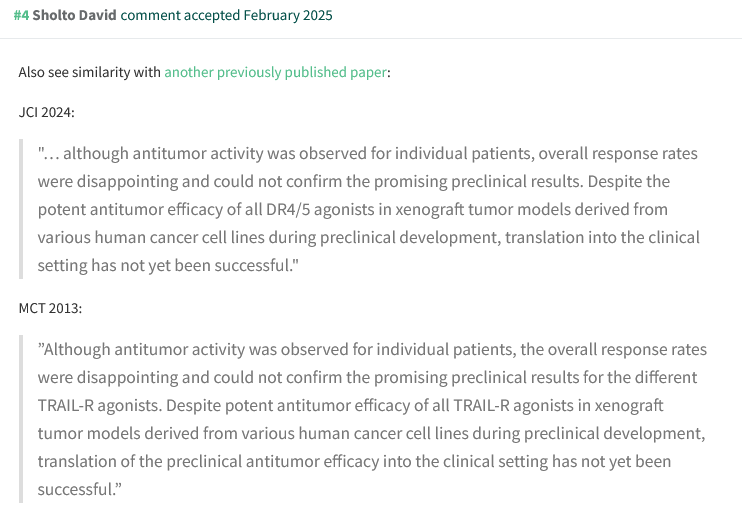Open the "another previously published paper" link

(x=275, y=73)
